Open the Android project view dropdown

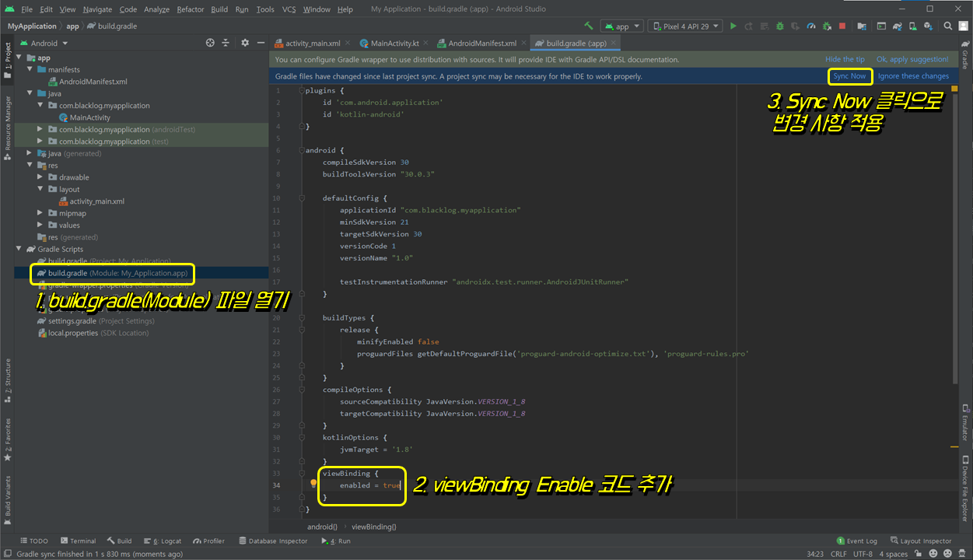[44, 43]
